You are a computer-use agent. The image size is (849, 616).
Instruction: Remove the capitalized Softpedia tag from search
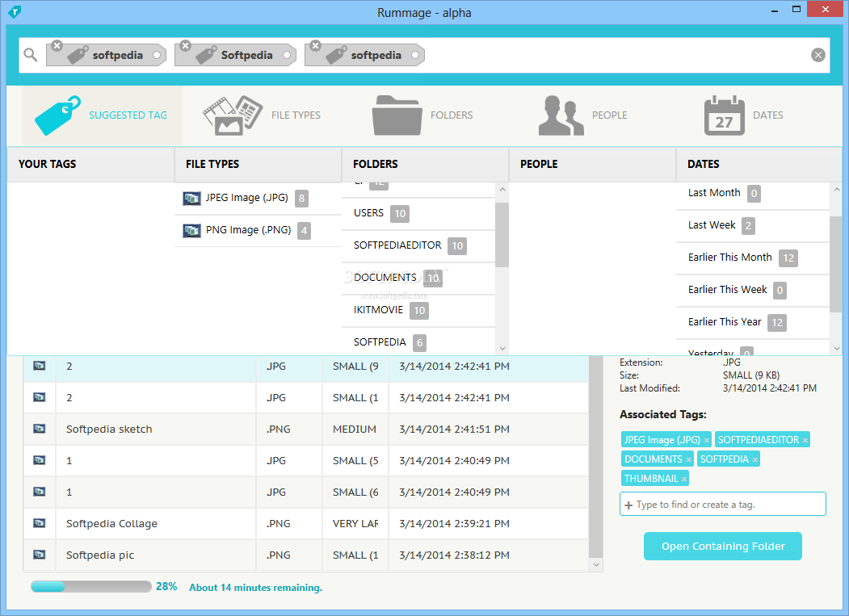(x=186, y=45)
